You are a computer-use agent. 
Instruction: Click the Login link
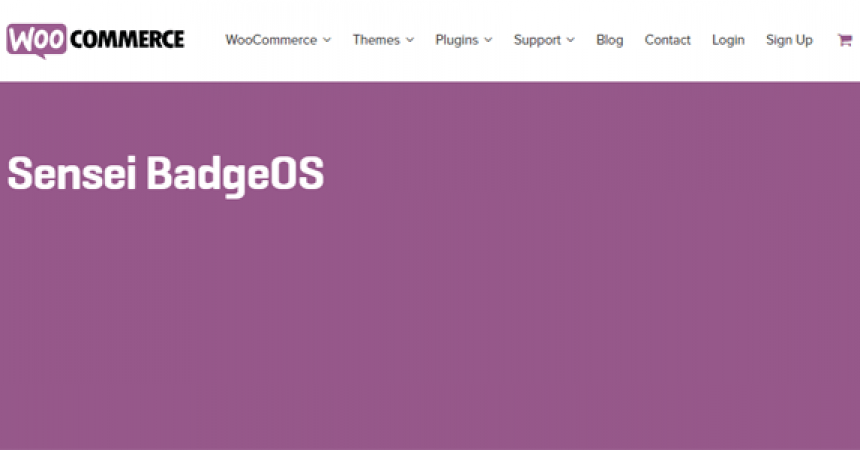[x=728, y=40]
